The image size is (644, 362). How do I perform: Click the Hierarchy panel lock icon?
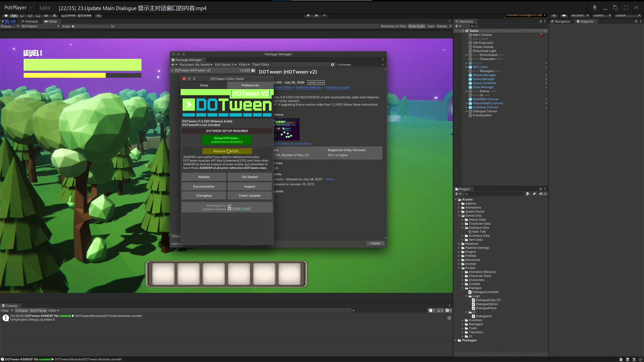coord(540,21)
